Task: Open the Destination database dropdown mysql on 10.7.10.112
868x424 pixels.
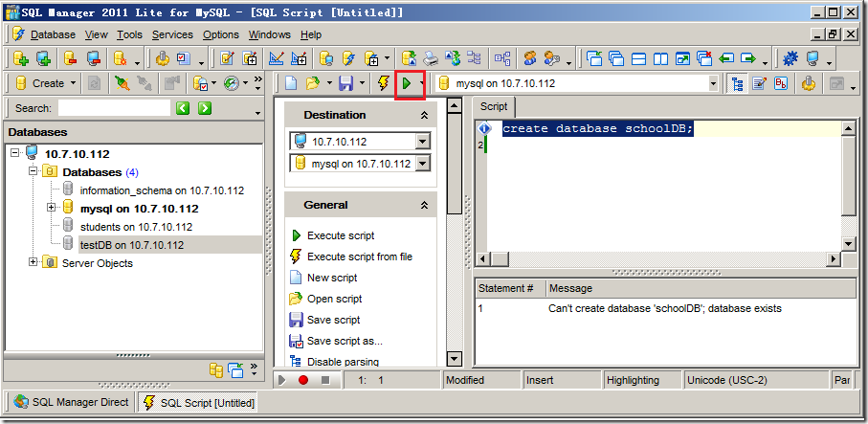Action: tap(422, 164)
